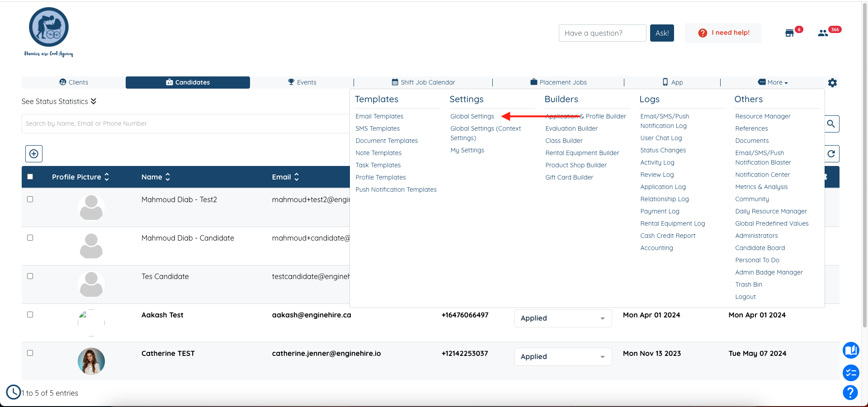Refresh the candidates list

[x=832, y=154]
